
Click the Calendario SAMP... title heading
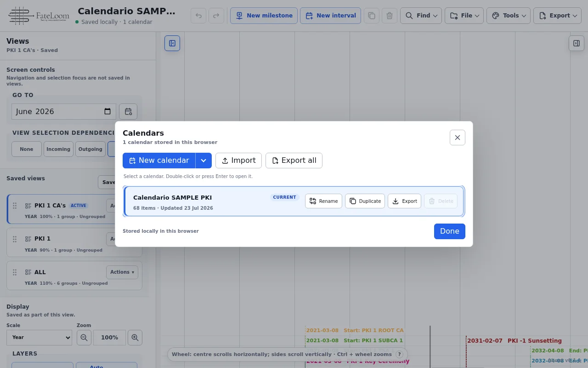coord(126,11)
